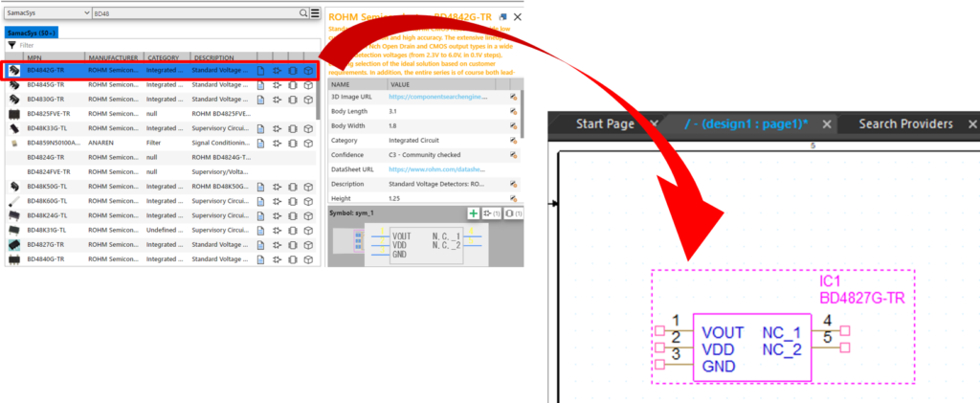
Task: Click edit icon for Description property
Action: (x=513, y=184)
